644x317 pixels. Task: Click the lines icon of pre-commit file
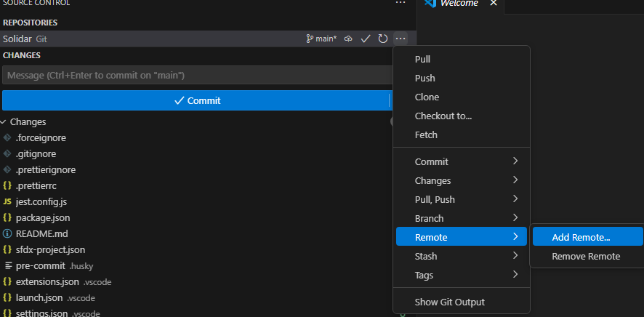[8, 265]
